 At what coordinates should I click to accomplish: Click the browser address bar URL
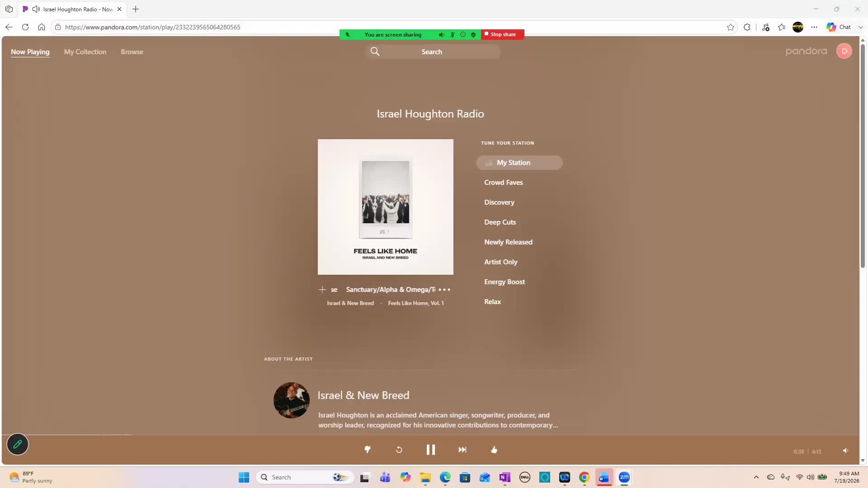(153, 27)
